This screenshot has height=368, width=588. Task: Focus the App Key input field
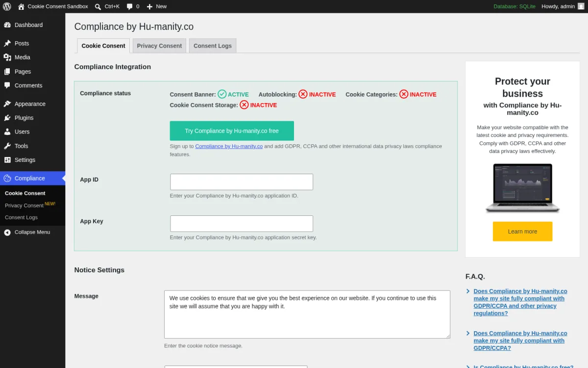242,224
